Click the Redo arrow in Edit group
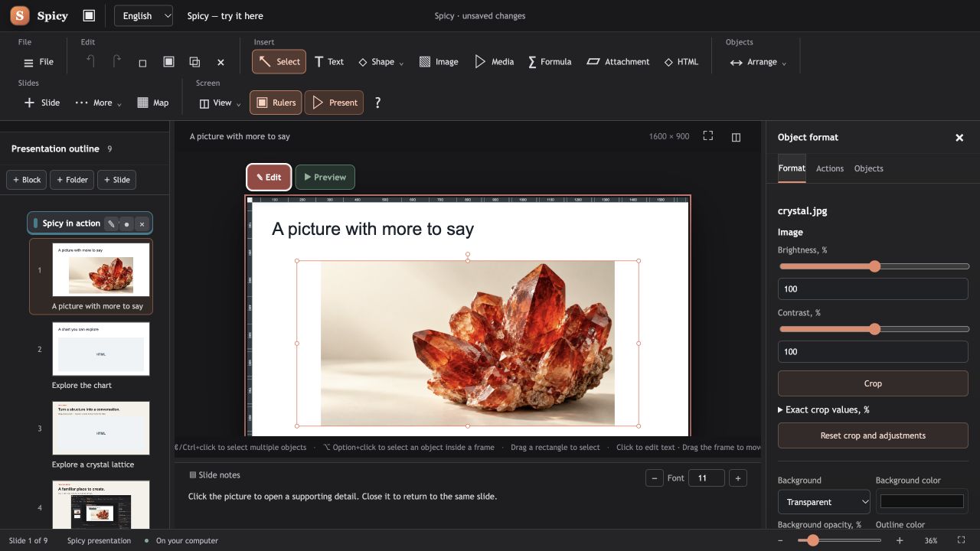 click(116, 62)
